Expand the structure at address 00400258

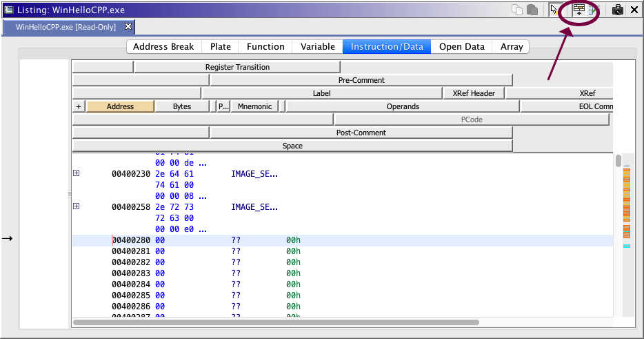tap(76, 206)
